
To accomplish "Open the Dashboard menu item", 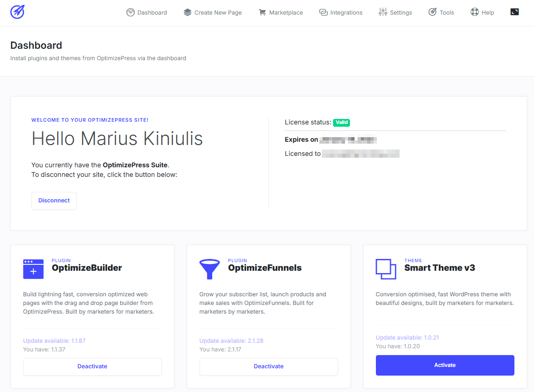I will [147, 12].
